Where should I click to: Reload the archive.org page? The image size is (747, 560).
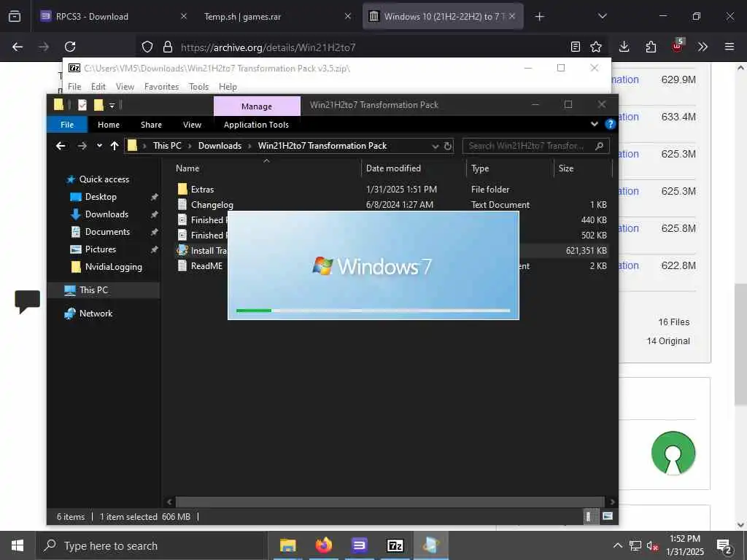pos(70,47)
